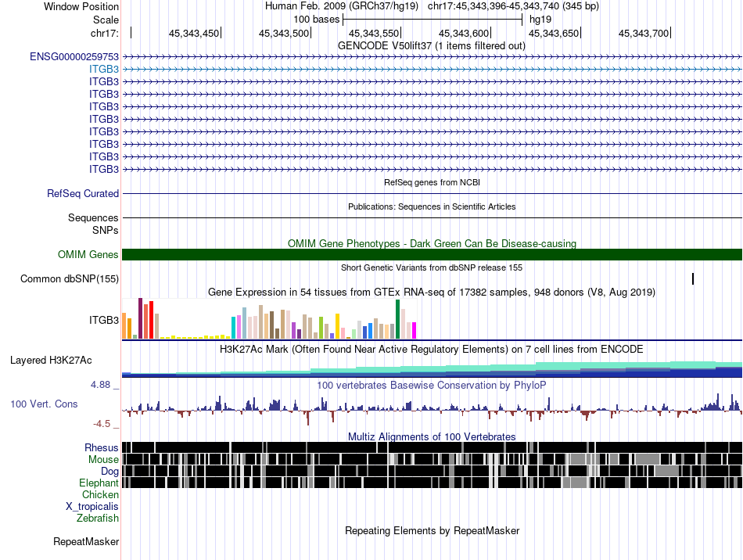Click the PhyloP conservation wiggle plot

[432, 409]
